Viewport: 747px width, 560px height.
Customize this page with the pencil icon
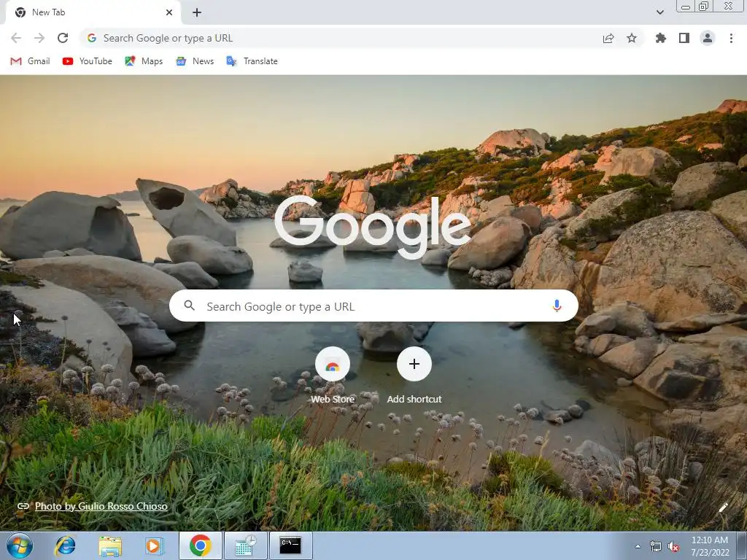tap(724, 507)
